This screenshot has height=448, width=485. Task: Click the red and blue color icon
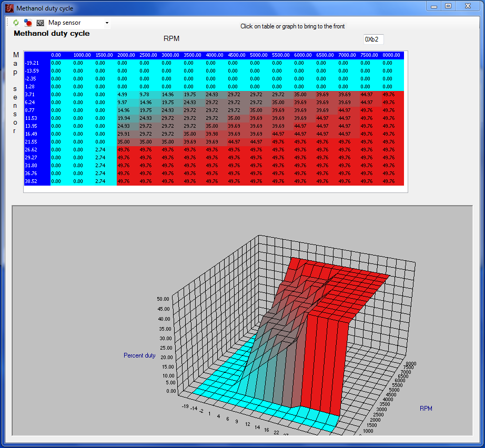pos(28,23)
